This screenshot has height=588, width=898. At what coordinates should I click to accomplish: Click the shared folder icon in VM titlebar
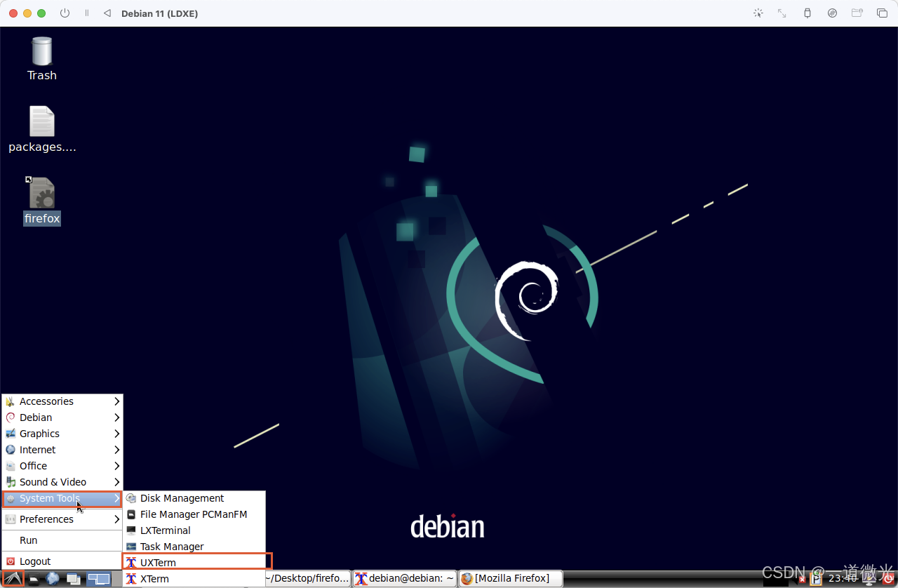857,13
